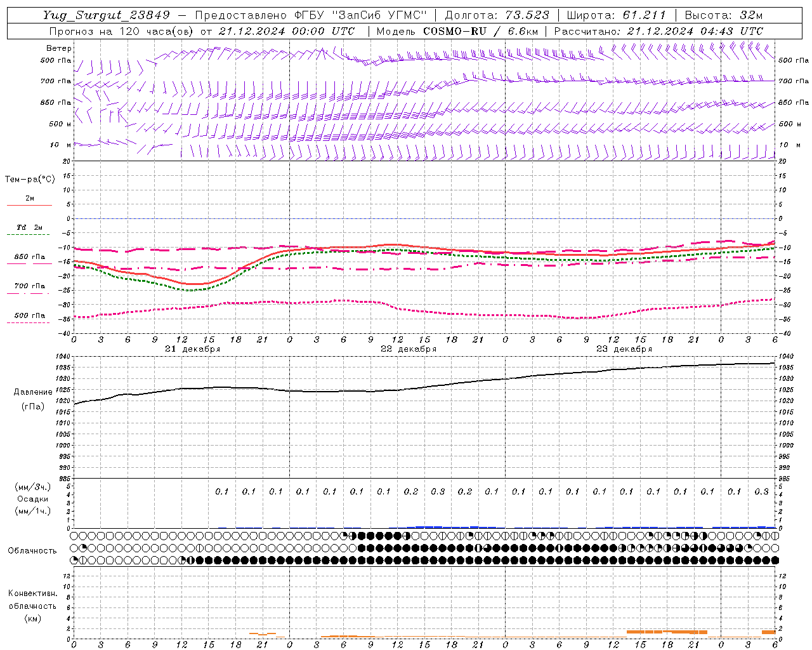The height and width of the screenshot is (650, 812).
Task: Click the Рассчитано: 21.12.2024 04:43 UTC text
Action: click(658, 31)
